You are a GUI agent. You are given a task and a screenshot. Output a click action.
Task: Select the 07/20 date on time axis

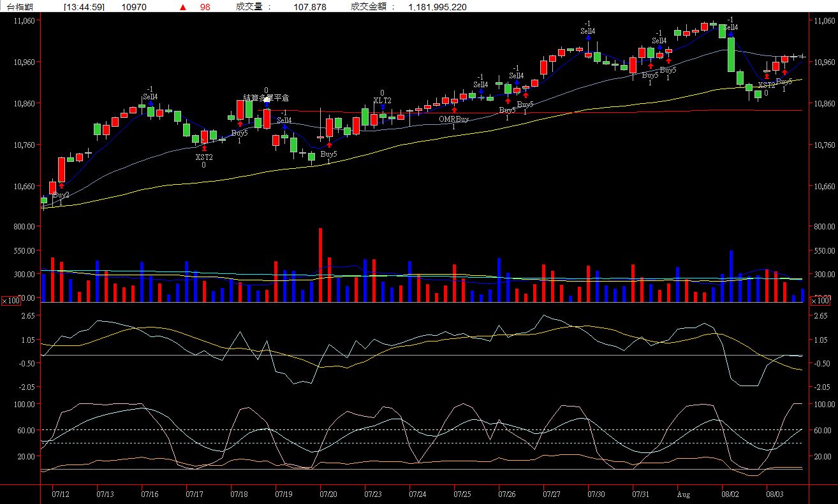click(328, 494)
